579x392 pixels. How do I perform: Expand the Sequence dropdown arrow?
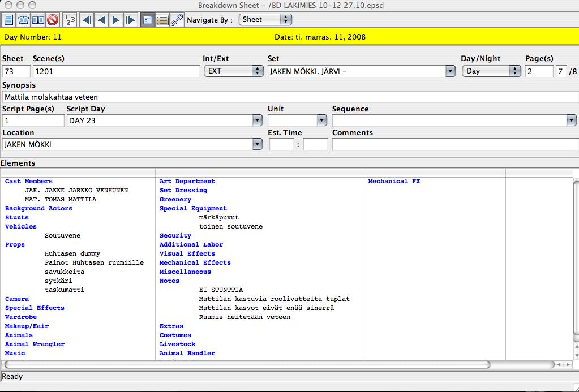tap(571, 120)
